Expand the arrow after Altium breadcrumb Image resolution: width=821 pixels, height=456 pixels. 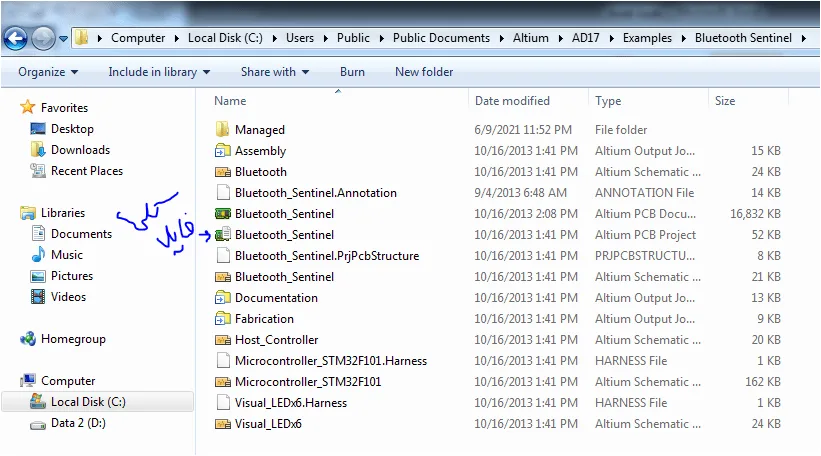click(560, 38)
